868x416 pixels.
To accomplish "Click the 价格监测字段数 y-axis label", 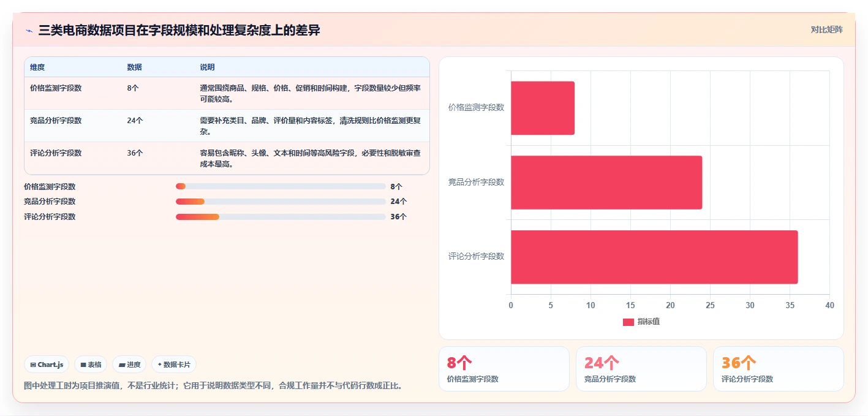I will (x=477, y=107).
